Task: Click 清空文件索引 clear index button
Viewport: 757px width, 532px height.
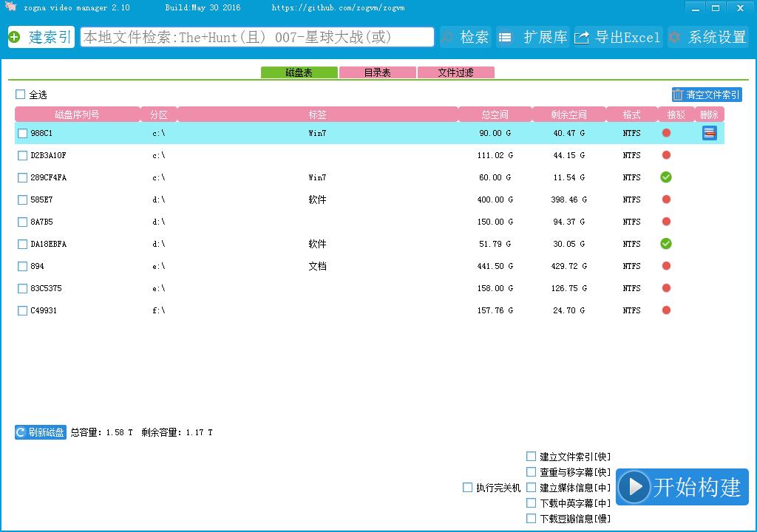Action: (707, 95)
